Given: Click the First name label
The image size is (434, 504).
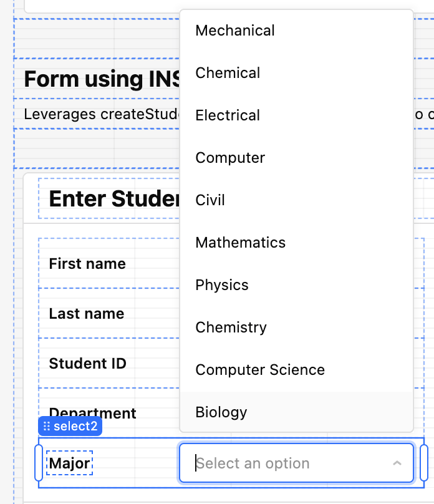Looking at the screenshot, I should [x=87, y=264].
